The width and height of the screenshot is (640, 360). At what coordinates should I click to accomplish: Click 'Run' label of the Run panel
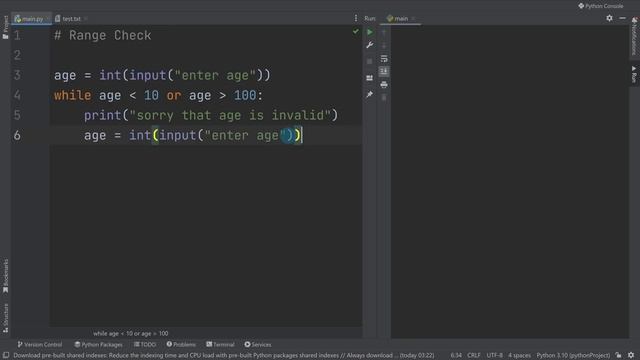pos(370,18)
